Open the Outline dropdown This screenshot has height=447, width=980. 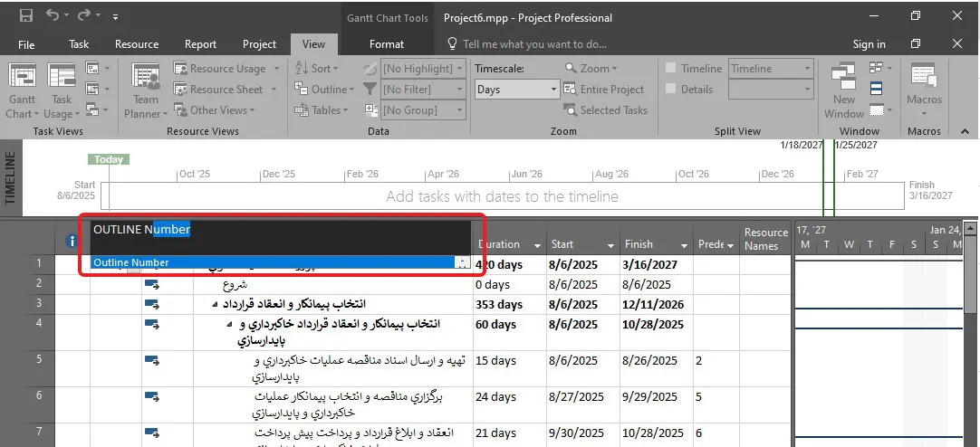tap(324, 90)
